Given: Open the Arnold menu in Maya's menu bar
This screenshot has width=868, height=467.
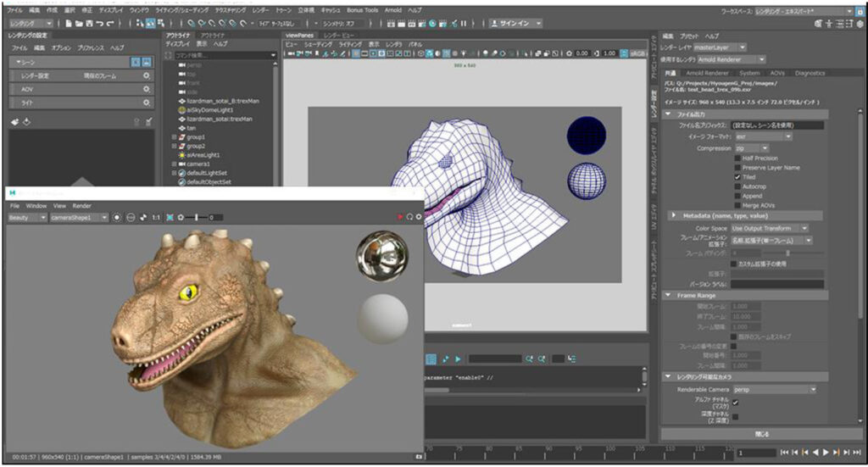Looking at the screenshot, I should [393, 10].
